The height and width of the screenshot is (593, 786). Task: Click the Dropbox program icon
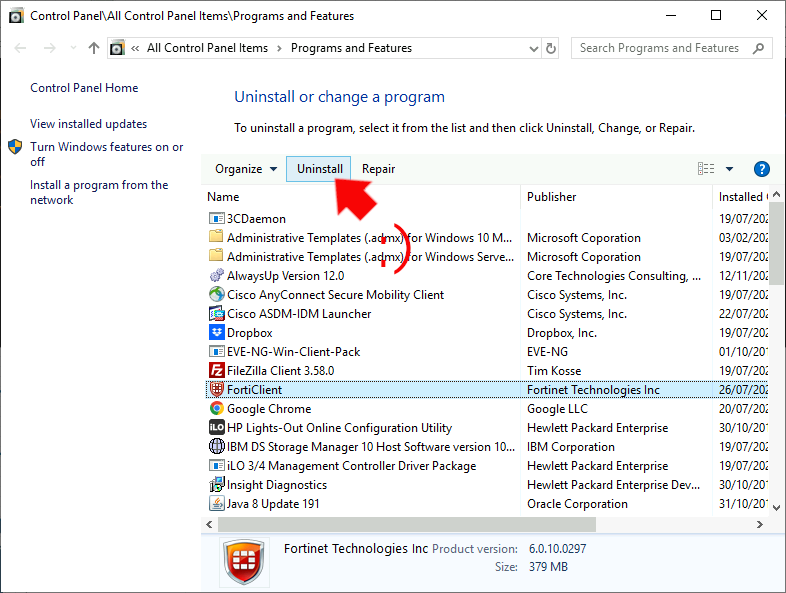[x=216, y=333]
